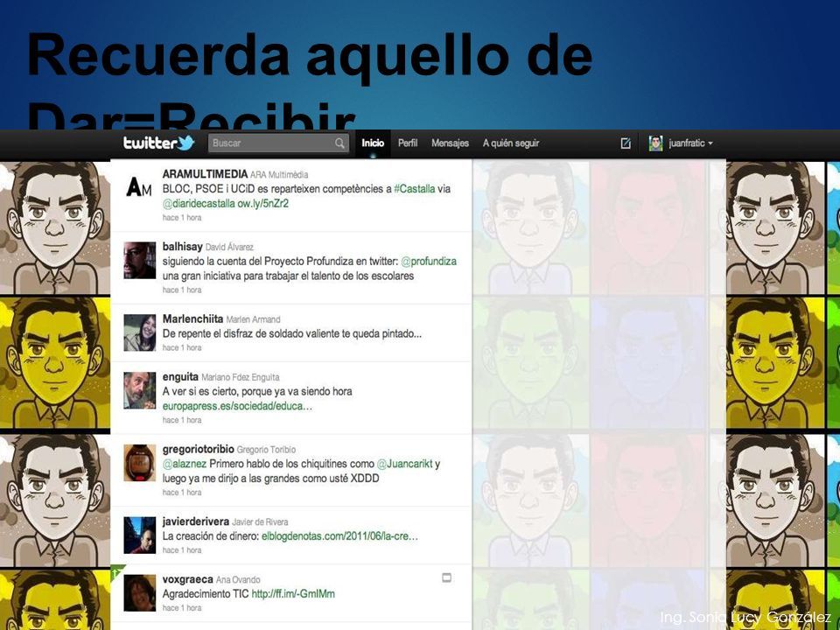Image resolution: width=840 pixels, height=630 pixels.
Task: Click the gregoriotoribio tweet timestamp 'hace 1 hora'
Action: (182, 493)
